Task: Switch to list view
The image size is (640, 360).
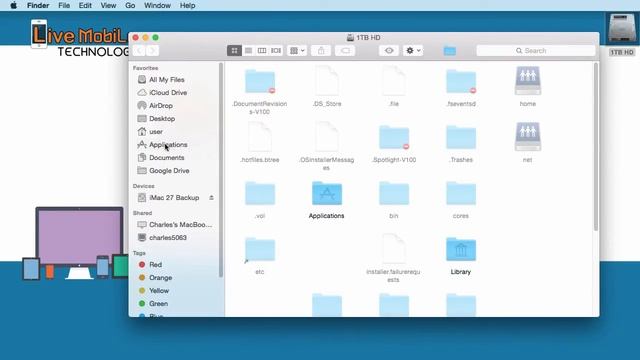Action: tap(248, 51)
